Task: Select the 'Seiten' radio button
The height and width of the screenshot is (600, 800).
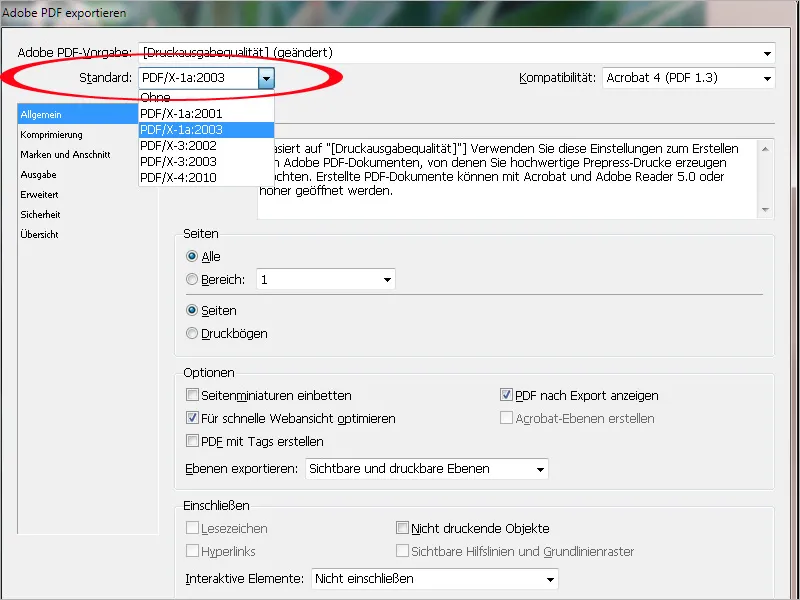Action: 192,310
